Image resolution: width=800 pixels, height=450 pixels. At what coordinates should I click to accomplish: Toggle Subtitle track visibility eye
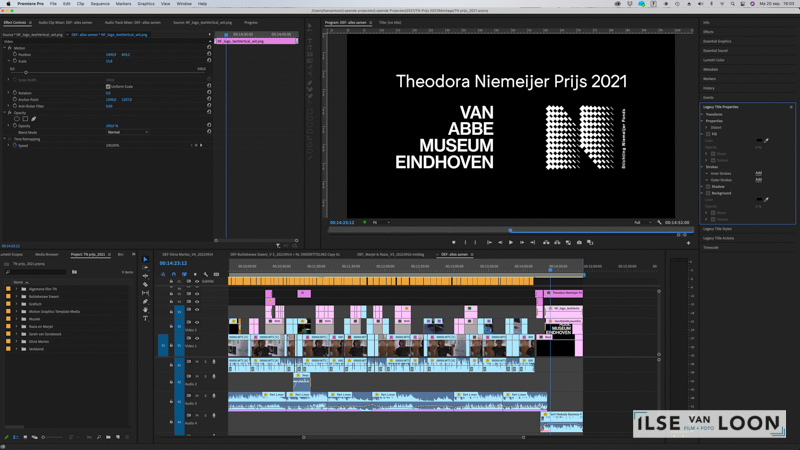(x=197, y=281)
